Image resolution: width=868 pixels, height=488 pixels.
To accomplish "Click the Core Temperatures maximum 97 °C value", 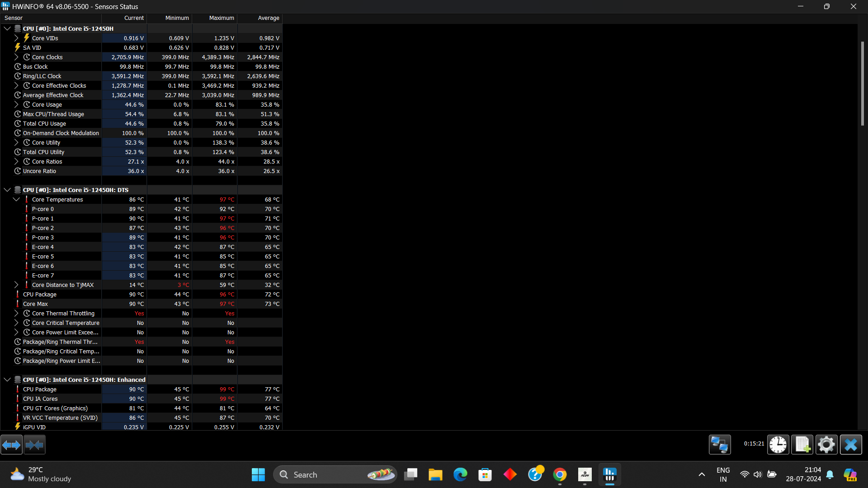I will pyautogui.click(x=227, y=199).
